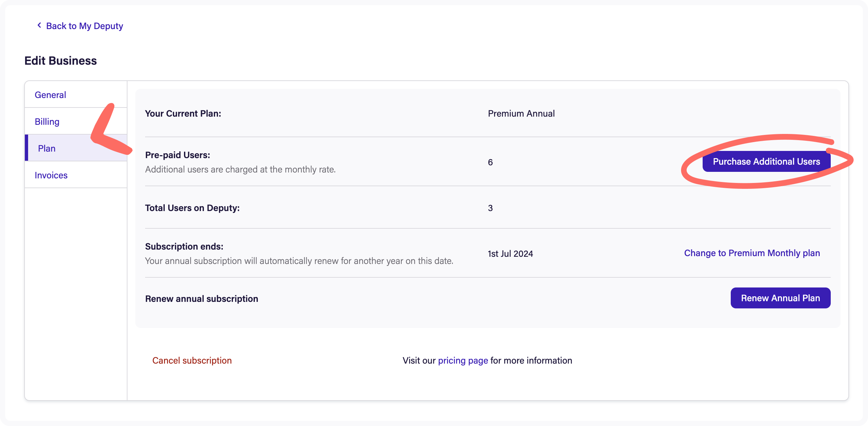Switch to the Billing tab
This screenshot has width=868, height=426.
(x=47, y=122)
